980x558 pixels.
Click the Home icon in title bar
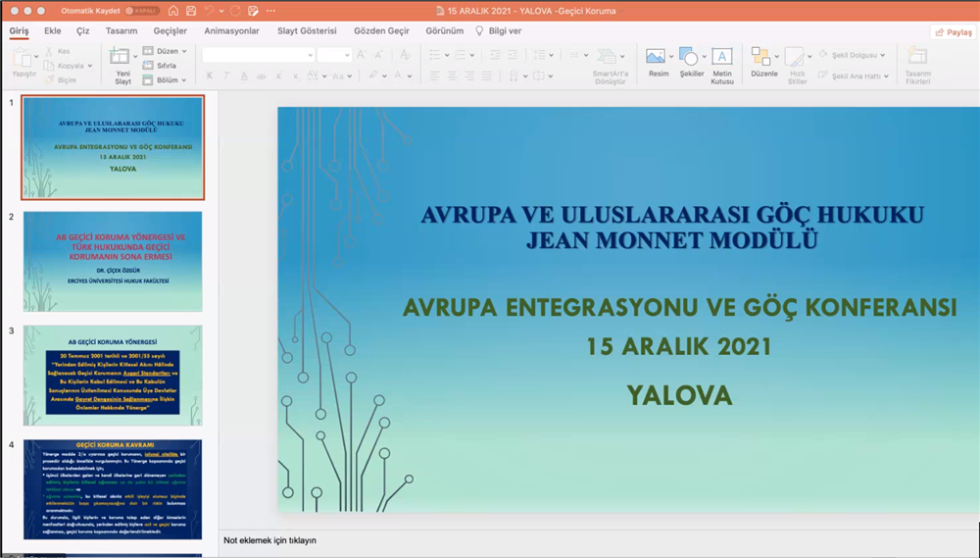point(173,11)
